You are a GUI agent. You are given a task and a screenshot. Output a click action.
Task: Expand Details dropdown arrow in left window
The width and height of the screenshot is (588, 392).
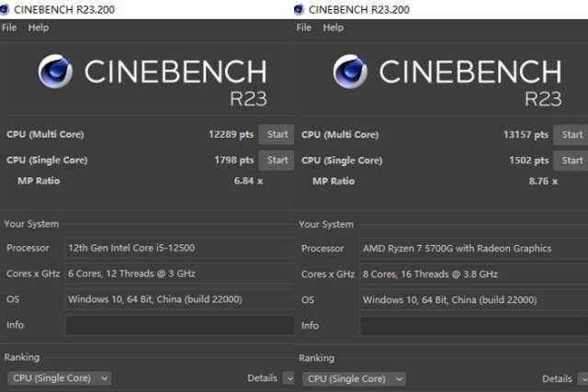pos(289,378)
